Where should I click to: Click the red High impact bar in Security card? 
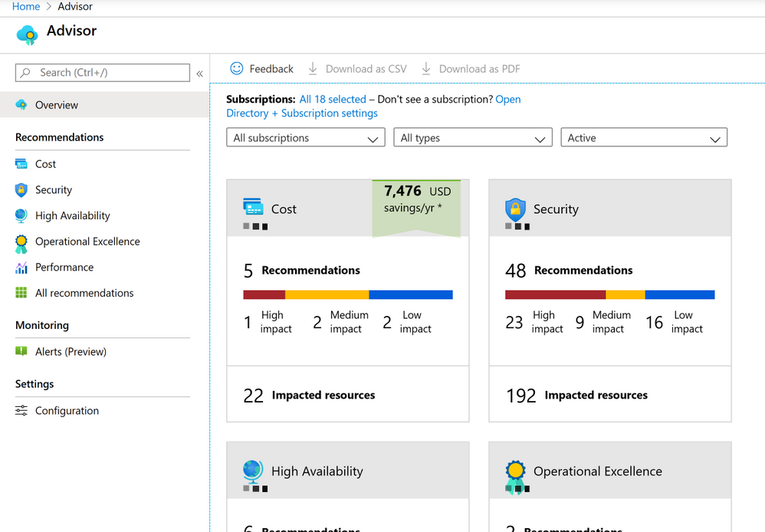pyautogui.click(x=555, y=294)
